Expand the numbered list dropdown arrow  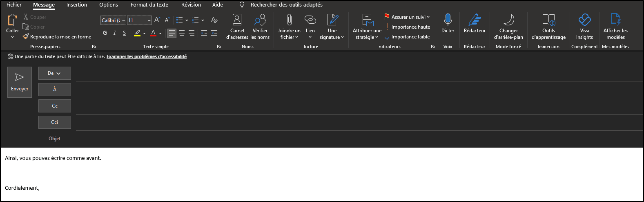(203, 20)
